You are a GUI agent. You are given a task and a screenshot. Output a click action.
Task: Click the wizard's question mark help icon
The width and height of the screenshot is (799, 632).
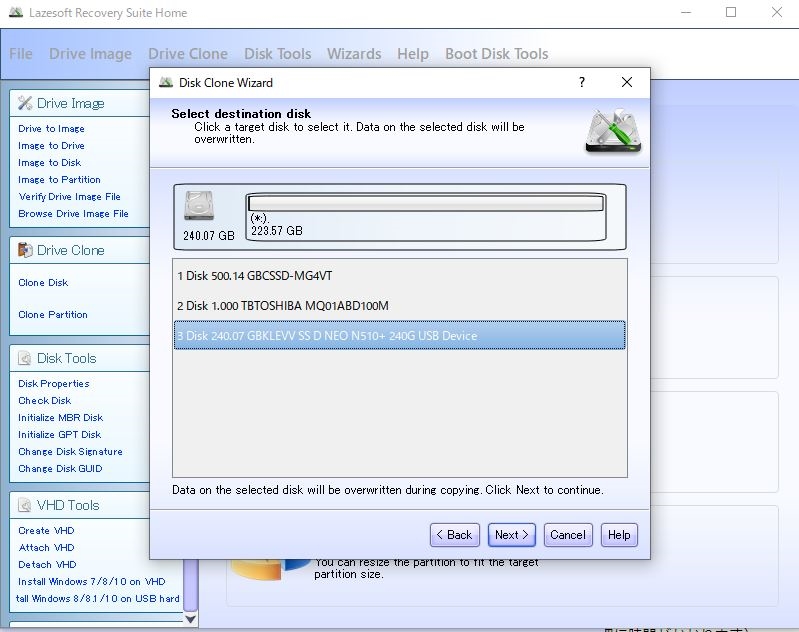coord(582,82)
